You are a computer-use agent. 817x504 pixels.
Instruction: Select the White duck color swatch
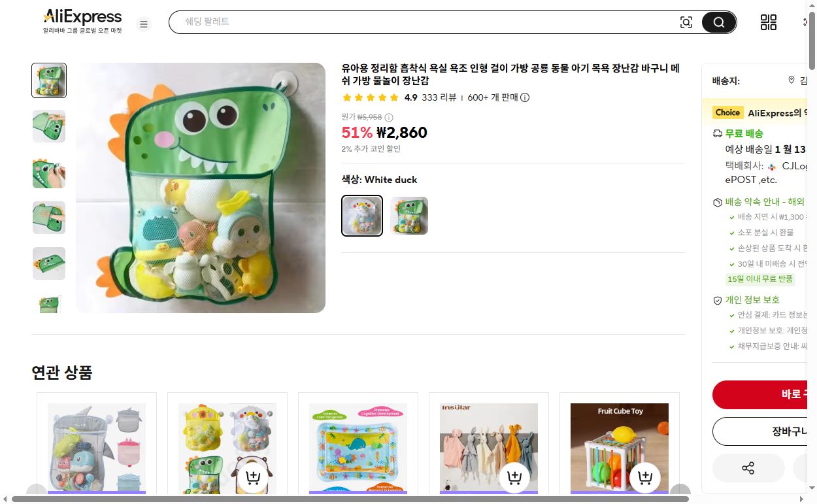(361, 215)
